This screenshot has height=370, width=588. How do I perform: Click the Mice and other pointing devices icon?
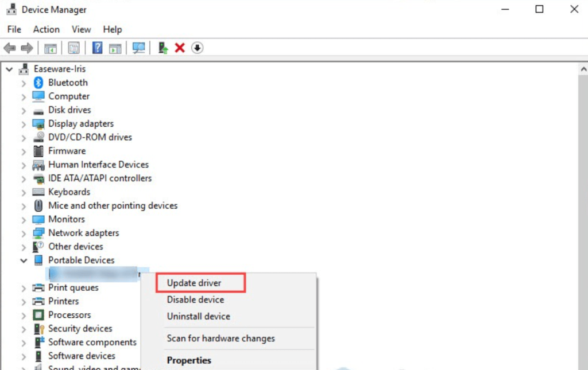38,205
